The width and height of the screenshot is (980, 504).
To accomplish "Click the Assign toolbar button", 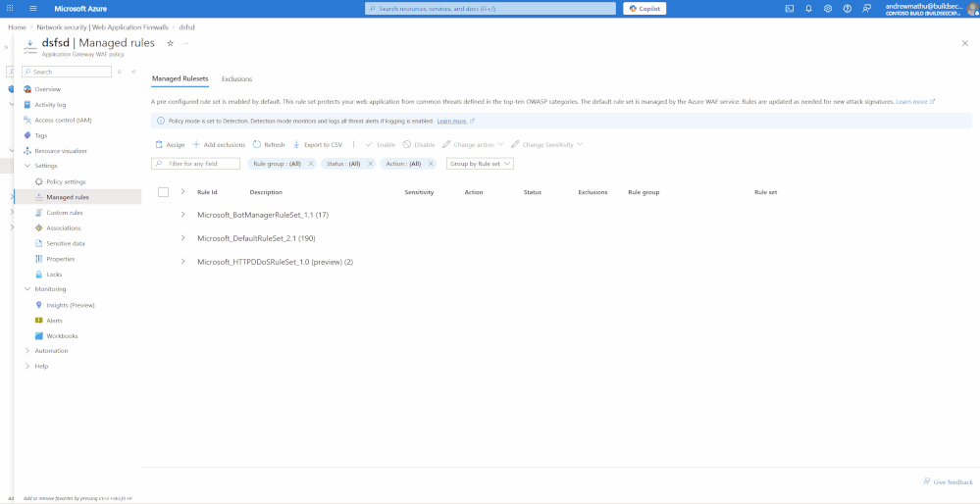I will tap(170, 145).
